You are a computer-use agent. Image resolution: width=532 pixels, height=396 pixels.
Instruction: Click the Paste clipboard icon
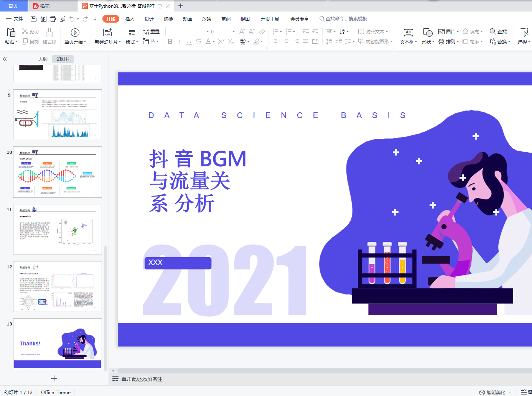click(11, 32)
